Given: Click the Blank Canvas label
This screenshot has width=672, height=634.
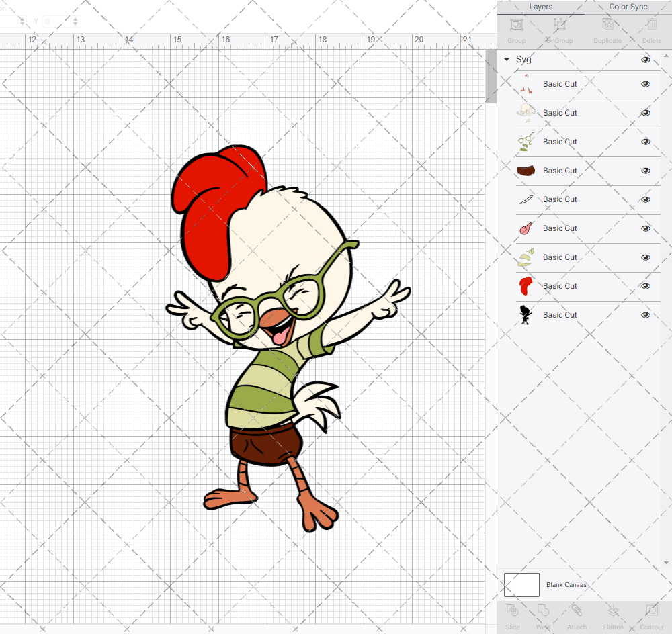Looking at the screenshot, I should coord(566,585).
